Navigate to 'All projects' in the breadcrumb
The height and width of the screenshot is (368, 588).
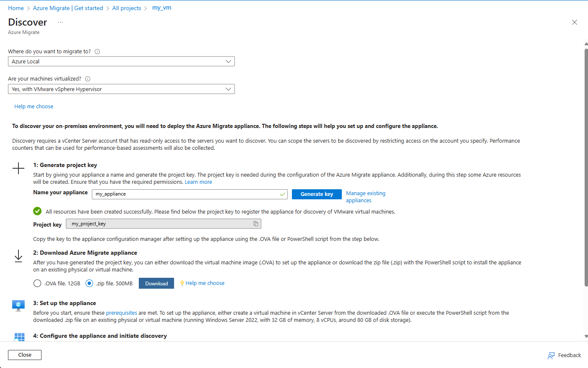(127, 8)
